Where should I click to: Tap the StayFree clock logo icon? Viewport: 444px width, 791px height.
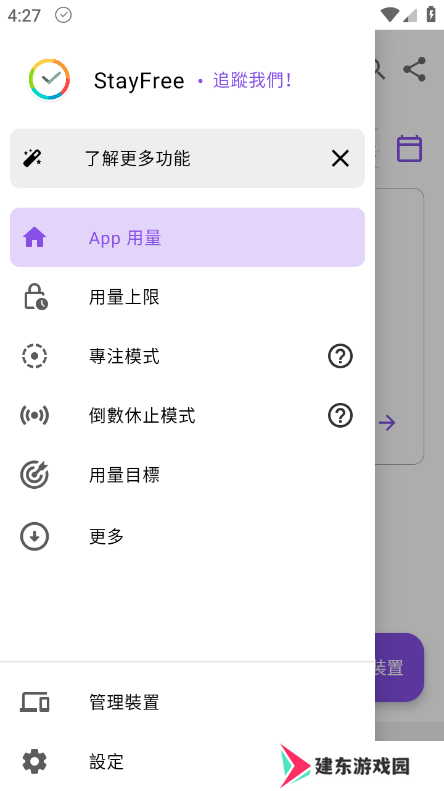pyautogui.click(x=49, y=80)
